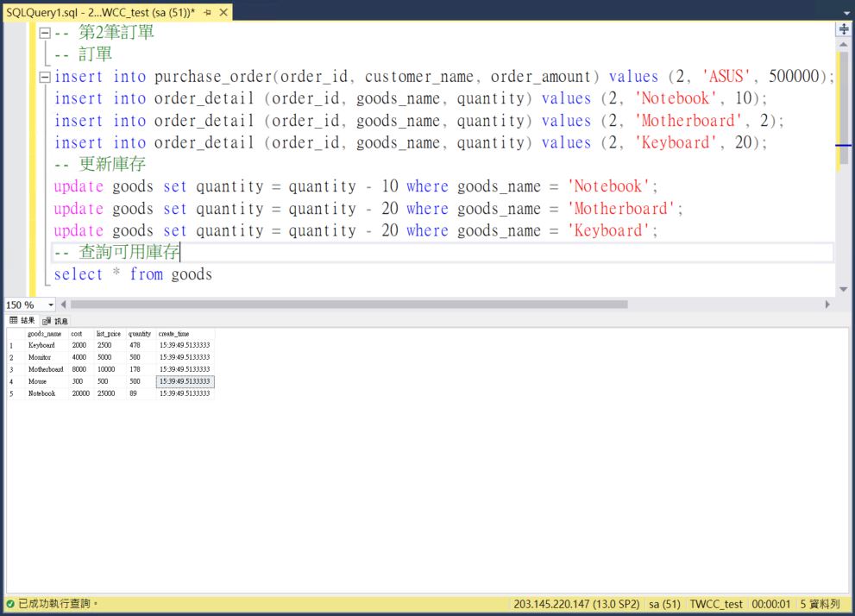Click the Notebook cost cell 20000
This screenshot has height=616, width=855.
click(x=81, y=393)
